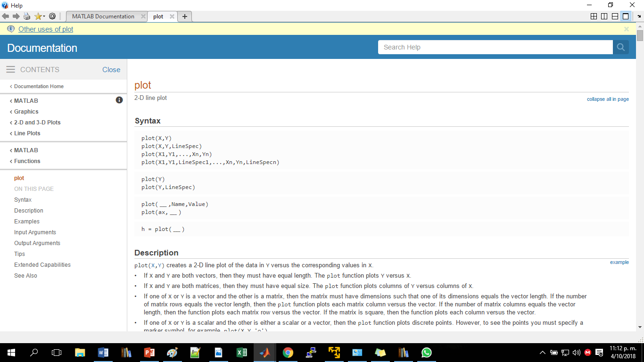The width and height of the screenshot is (644, 362).
Task: Open taskbar search magnifier
Action: click(34, 352)
